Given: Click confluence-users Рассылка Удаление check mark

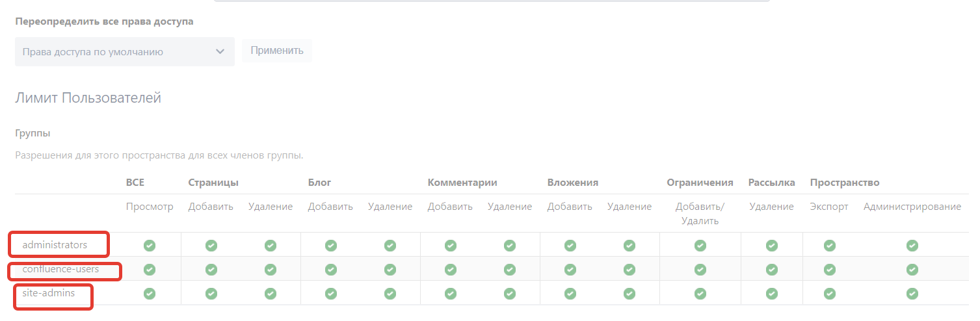Looking at the screenshot, I should pyautogui.click(x=772, y=270).
